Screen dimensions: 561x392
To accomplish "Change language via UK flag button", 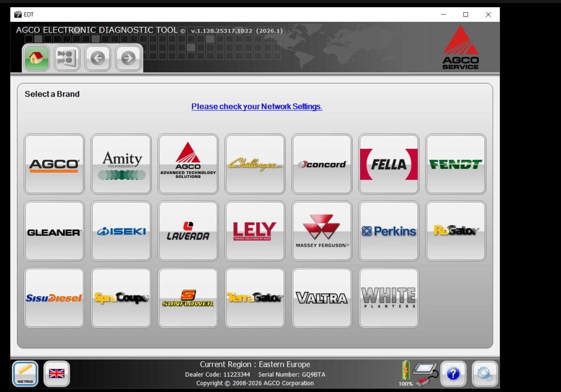I will (57, 374).
